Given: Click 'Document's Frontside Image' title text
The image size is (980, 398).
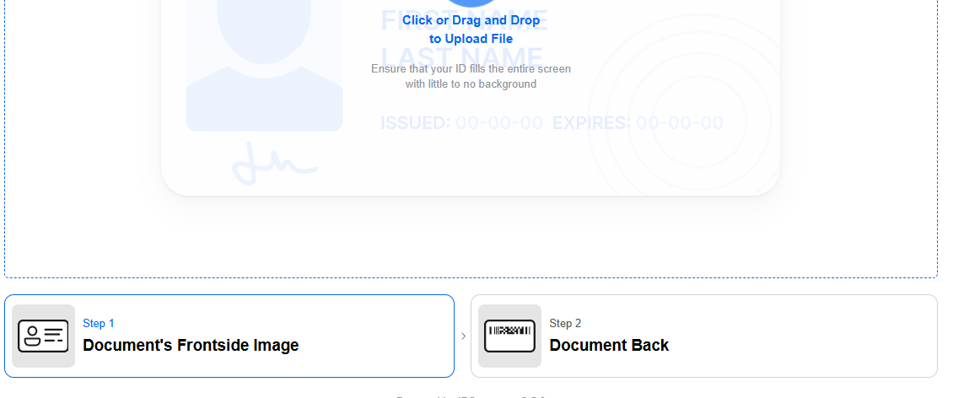Looking at the screenshot, I should click(x=191, y=345).
